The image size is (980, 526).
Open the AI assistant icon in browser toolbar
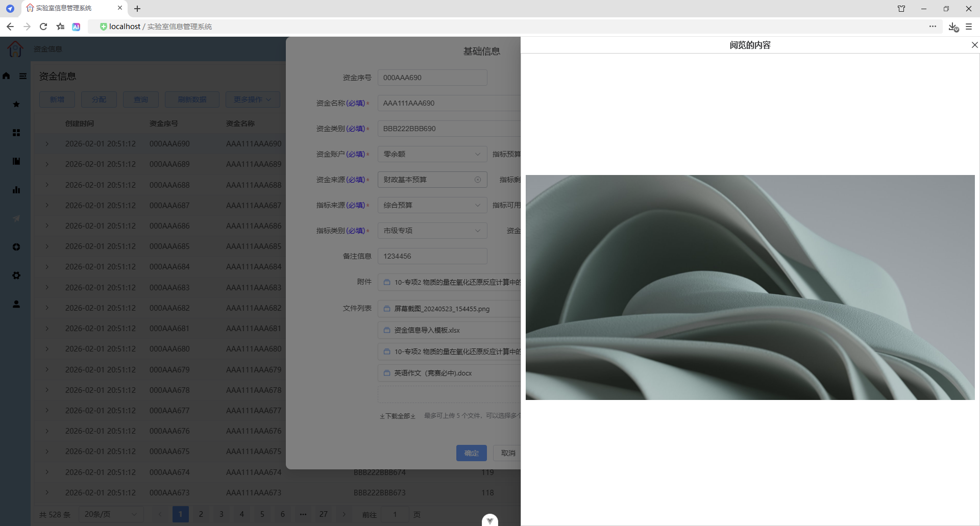(76, 27)
